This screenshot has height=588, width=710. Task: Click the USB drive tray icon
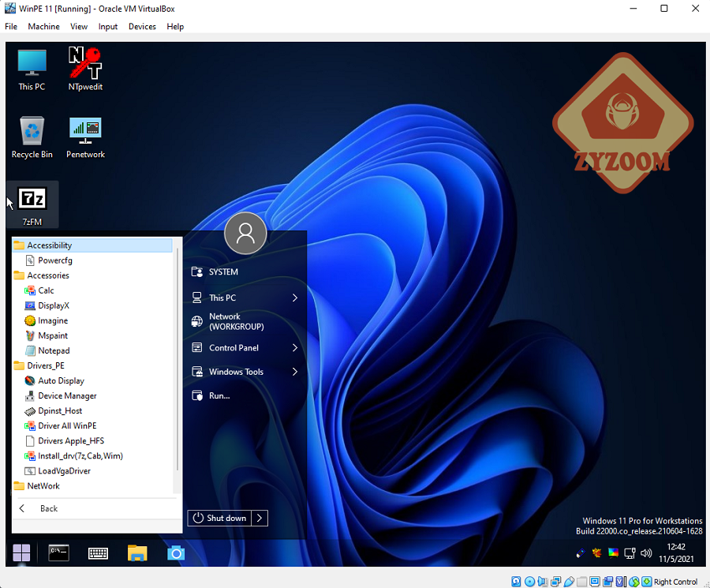581,552
